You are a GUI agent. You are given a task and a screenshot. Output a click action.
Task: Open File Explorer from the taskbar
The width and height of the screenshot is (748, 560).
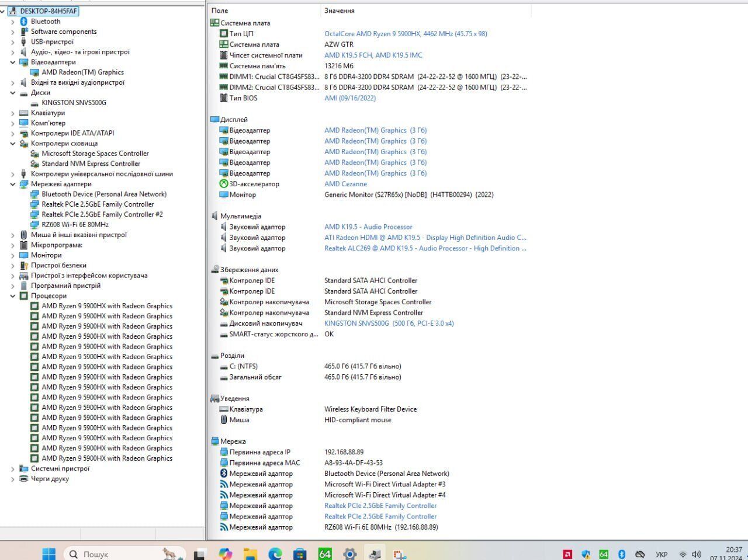[250, 554]
